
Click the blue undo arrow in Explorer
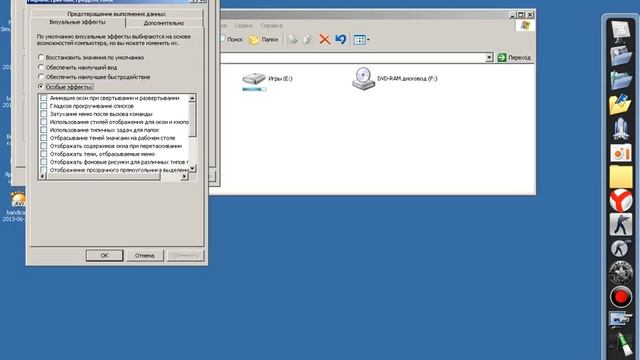click(x=340, y=39)
